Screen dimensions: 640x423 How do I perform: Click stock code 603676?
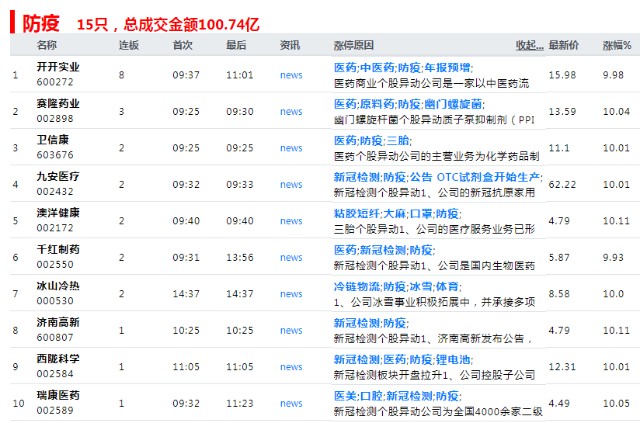[55, 155]
